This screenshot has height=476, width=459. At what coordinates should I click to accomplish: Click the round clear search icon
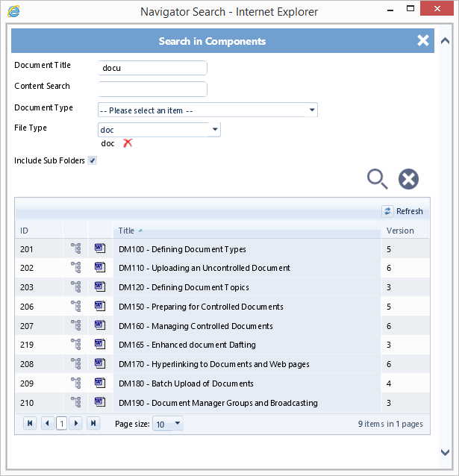coord(408,179)
